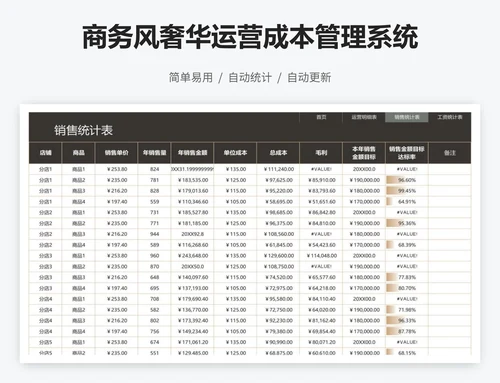
Task: Click the sales amount cell ¥183,535.00
Action: (x=193, y=180)
